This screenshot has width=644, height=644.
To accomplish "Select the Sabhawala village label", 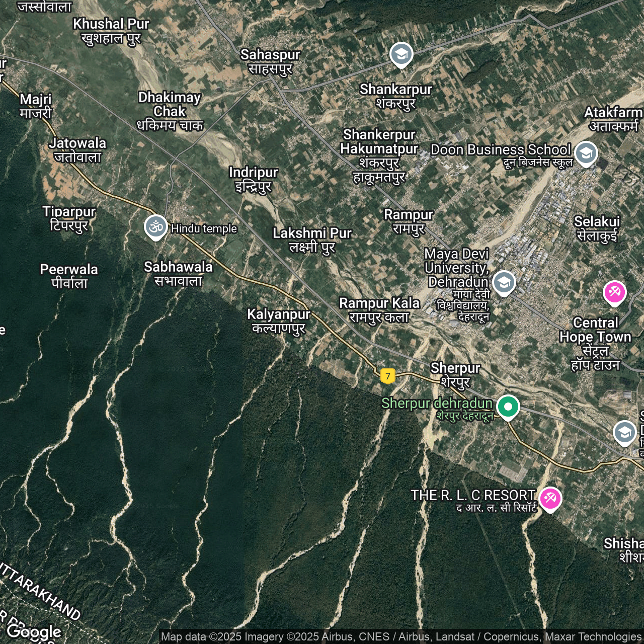I will (x=178, y=273).
